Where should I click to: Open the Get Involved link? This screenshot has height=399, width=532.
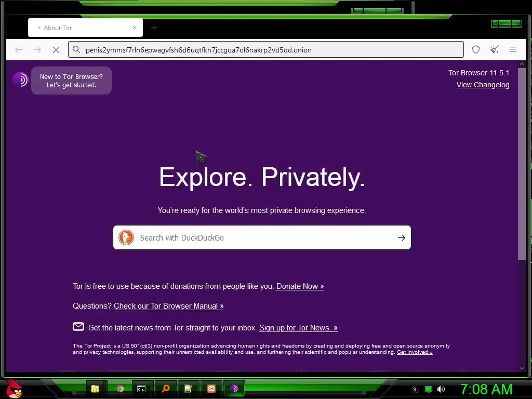(x=415, y=352)
